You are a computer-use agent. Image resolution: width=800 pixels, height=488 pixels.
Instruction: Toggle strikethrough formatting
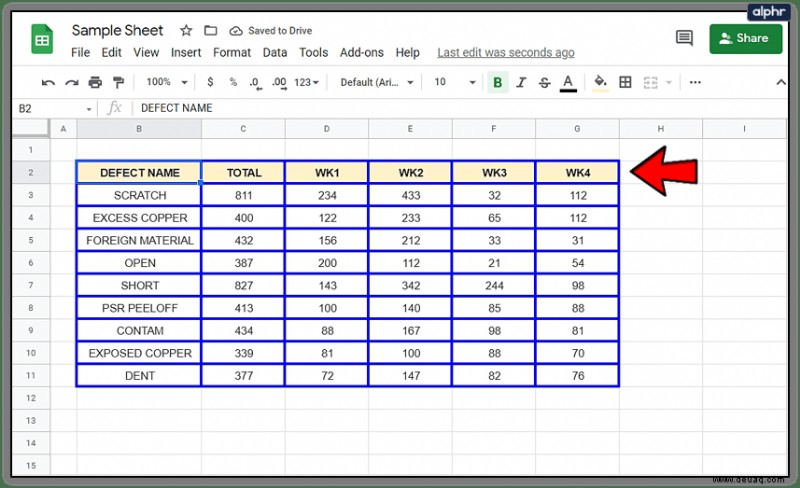pos(544,83)
